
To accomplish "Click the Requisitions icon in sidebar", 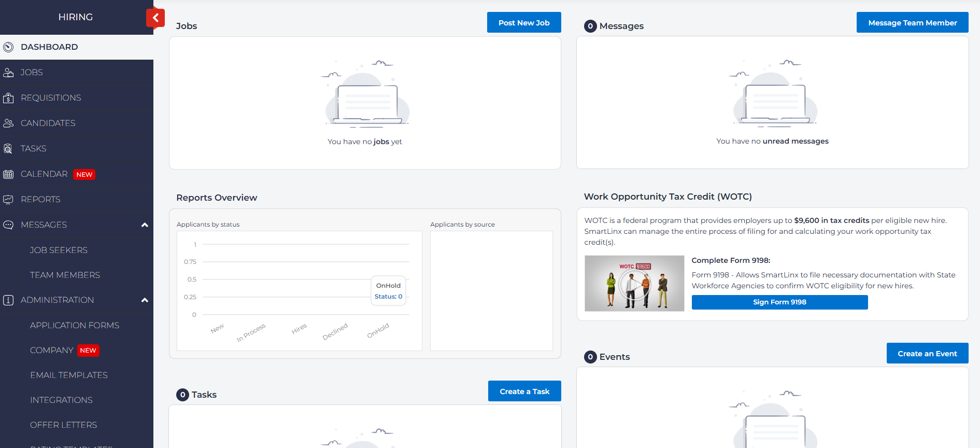I will pyautogui.click(x=8, y=98).
